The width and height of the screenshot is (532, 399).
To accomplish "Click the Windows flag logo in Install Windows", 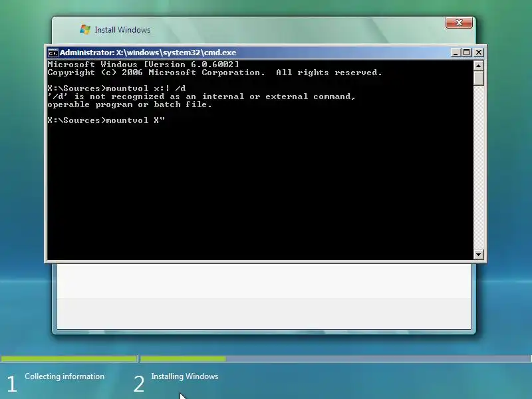I will point(85,29).
